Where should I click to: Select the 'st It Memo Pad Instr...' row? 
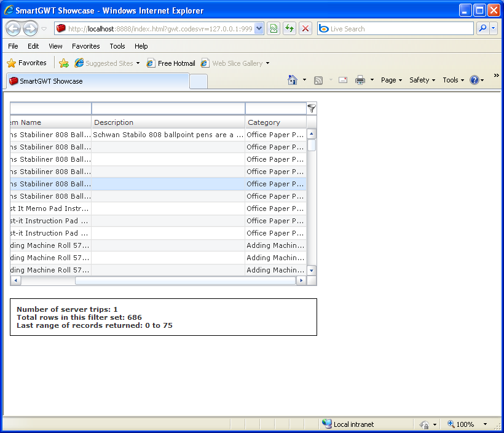[x=158, y=209]
